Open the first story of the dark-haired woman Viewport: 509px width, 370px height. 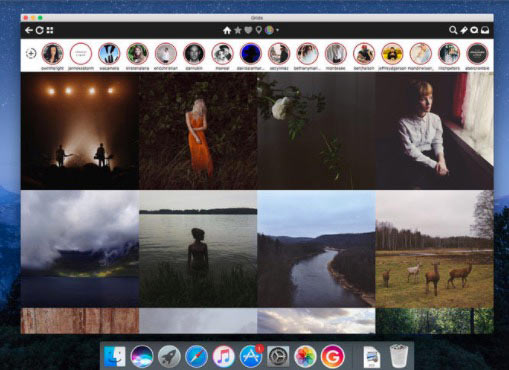(52, 53)
